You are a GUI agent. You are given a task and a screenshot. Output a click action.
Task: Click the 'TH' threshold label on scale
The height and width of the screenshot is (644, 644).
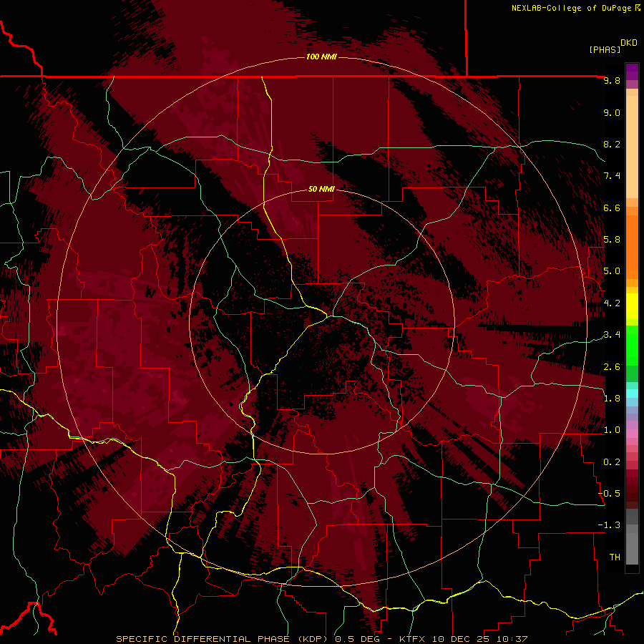pos(615,557)
